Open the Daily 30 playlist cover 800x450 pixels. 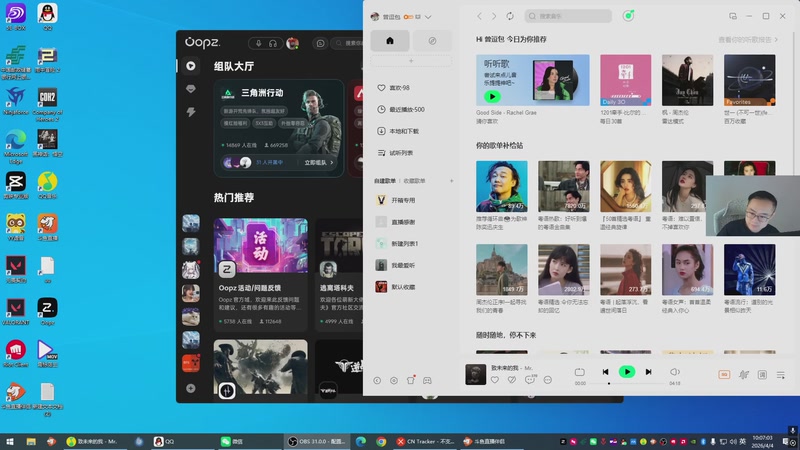click(x=626, y=80)
